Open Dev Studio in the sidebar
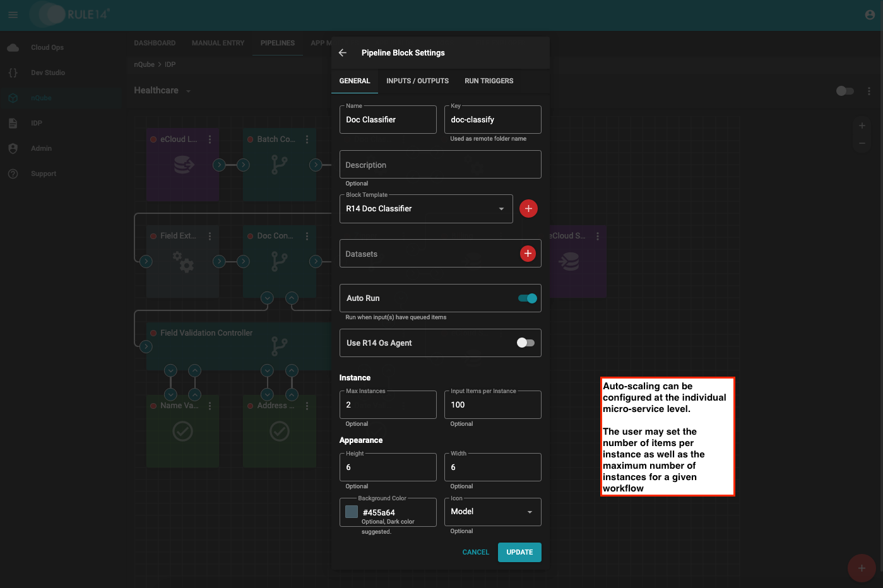Screen dimensions: 883x588 pyautogui.click(x=47, y=73)
